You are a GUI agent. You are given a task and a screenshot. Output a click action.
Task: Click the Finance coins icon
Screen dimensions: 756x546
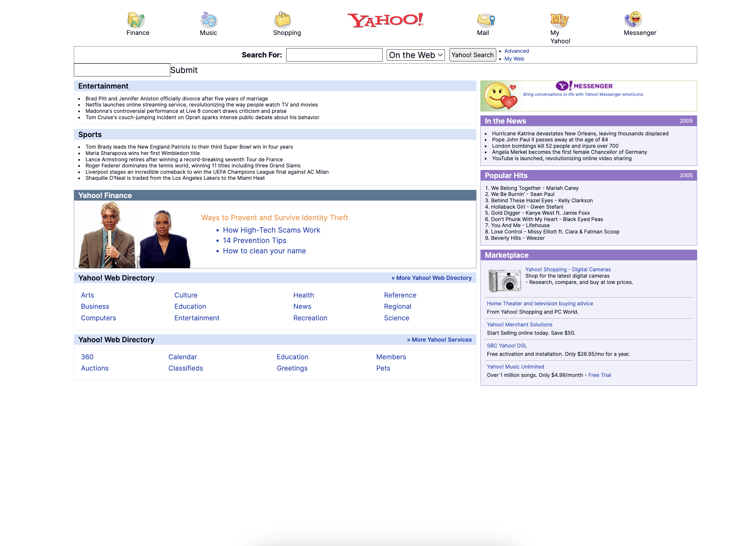[x=136, y=20]
